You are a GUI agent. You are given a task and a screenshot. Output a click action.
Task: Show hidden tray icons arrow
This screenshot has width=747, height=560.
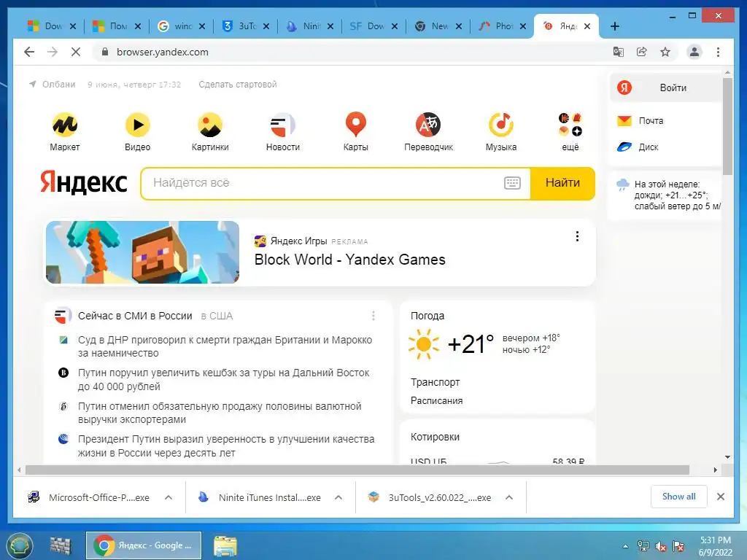click(625, 547)
